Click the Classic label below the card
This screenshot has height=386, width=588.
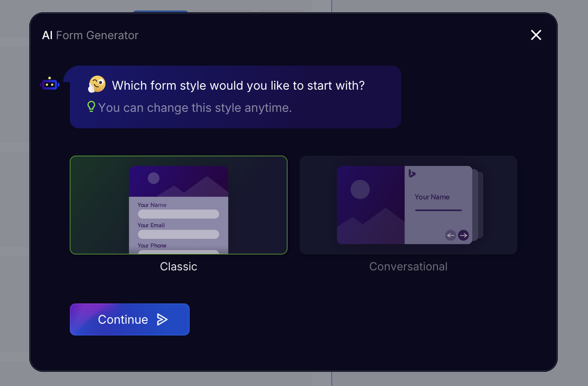178,266
